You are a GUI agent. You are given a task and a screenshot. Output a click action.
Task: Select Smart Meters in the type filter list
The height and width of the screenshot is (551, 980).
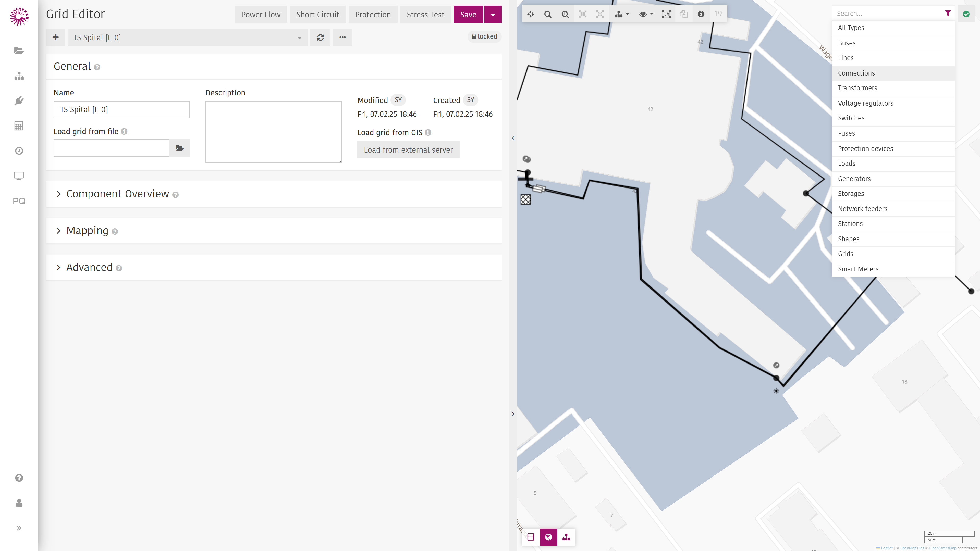pos(893,269)
